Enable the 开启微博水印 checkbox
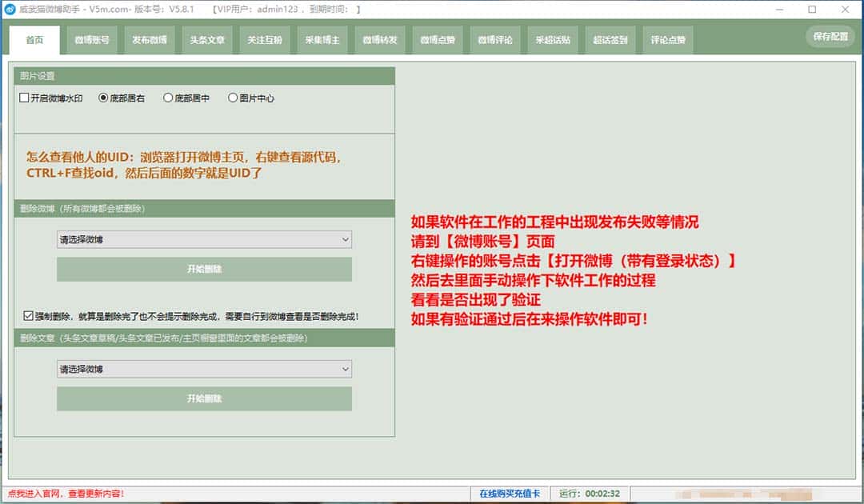864x504 pixels. pyautogui.click(x=24, y=98)
